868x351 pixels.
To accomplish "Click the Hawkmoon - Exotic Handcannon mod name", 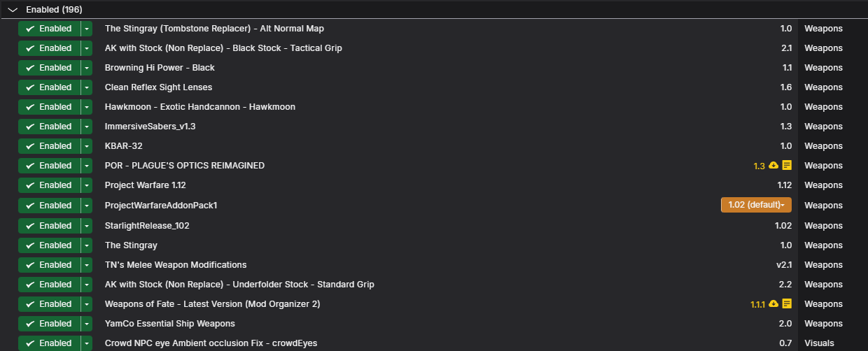I will (200, 107).
